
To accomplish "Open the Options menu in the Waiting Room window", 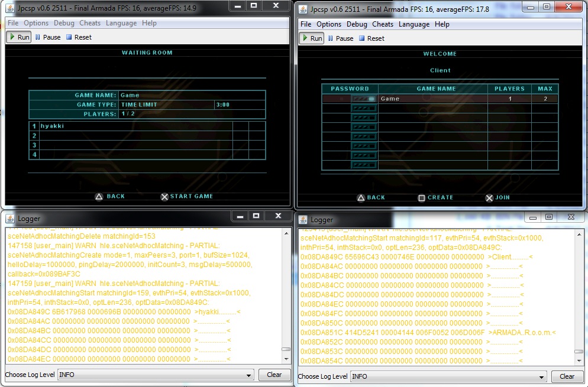I will pos(36,23).
